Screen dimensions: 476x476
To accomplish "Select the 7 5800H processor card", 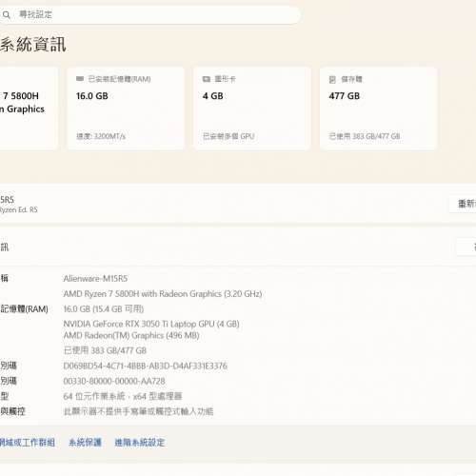I will tap(29, 109).
